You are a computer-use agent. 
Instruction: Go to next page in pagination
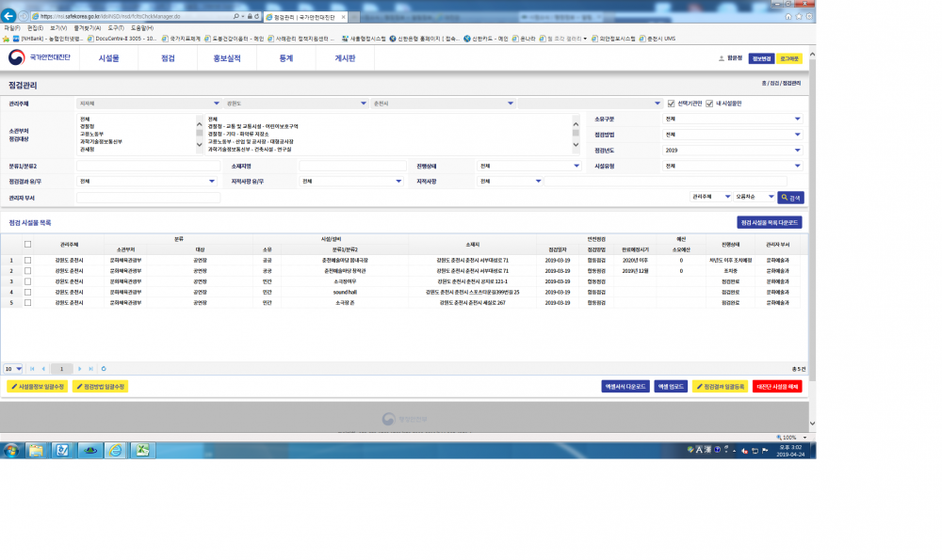pos(79,369)
